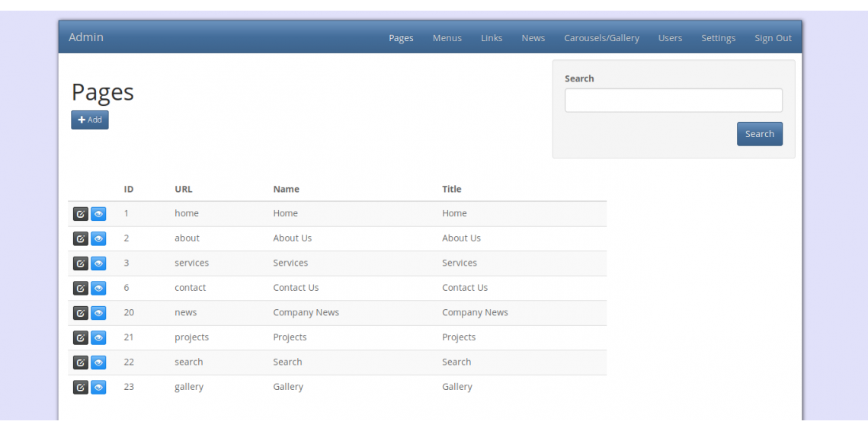Switch to the News section

(533, 38)
